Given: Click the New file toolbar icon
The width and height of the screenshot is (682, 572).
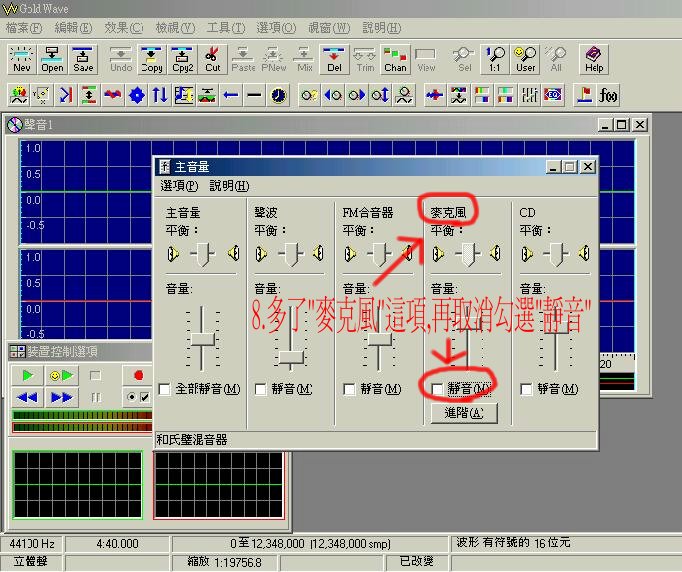Looking at the screenshot, I should point(21,59).
